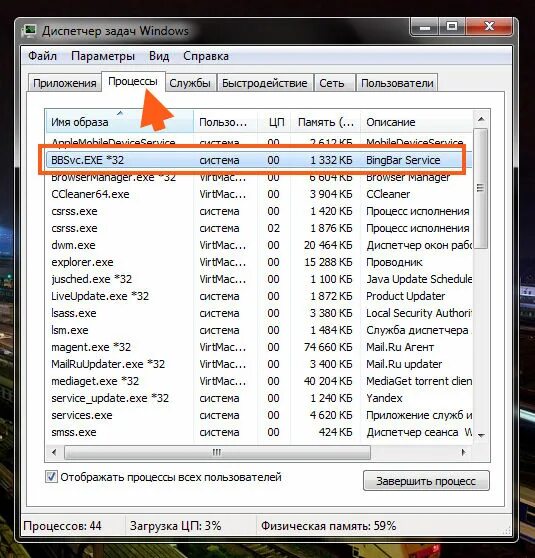Click the Yandex description cell
535x558 pixels.
click(384, 398)
